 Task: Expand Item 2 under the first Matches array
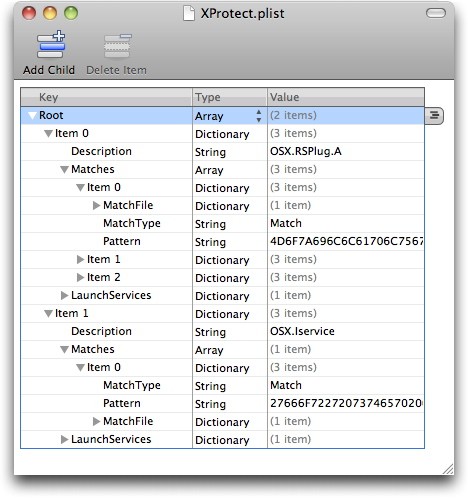[x=80, y=277]
